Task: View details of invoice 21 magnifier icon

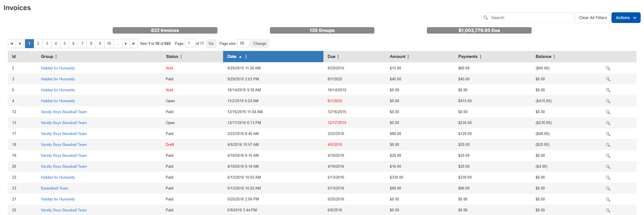Action: [608, 199]
